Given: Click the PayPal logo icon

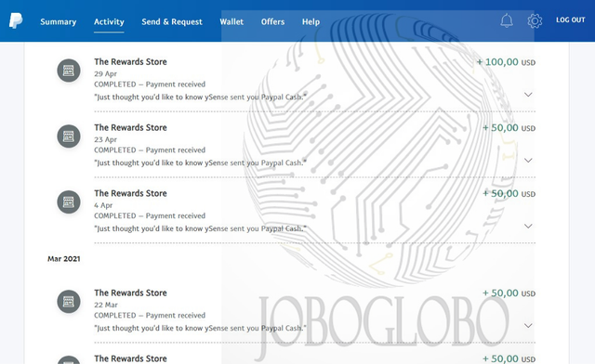Looking at the screenshot, I should (x=16, y=20).
